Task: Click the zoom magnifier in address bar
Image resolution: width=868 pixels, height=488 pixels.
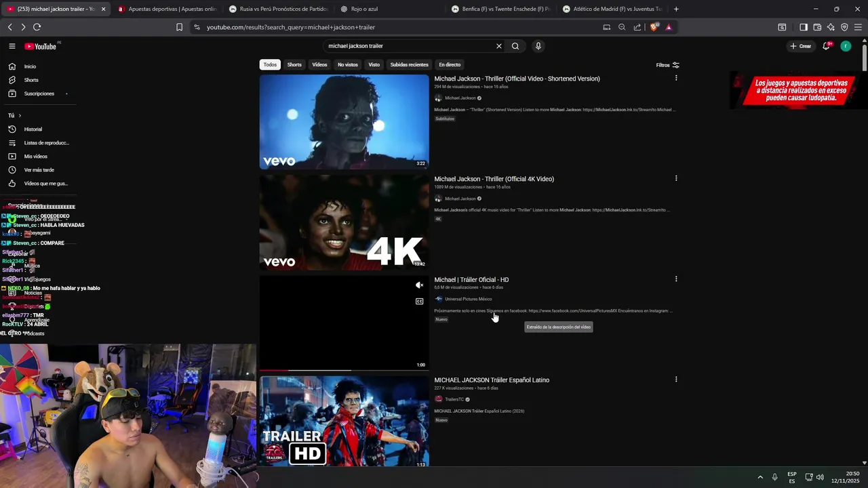Action: coord(622,27)
